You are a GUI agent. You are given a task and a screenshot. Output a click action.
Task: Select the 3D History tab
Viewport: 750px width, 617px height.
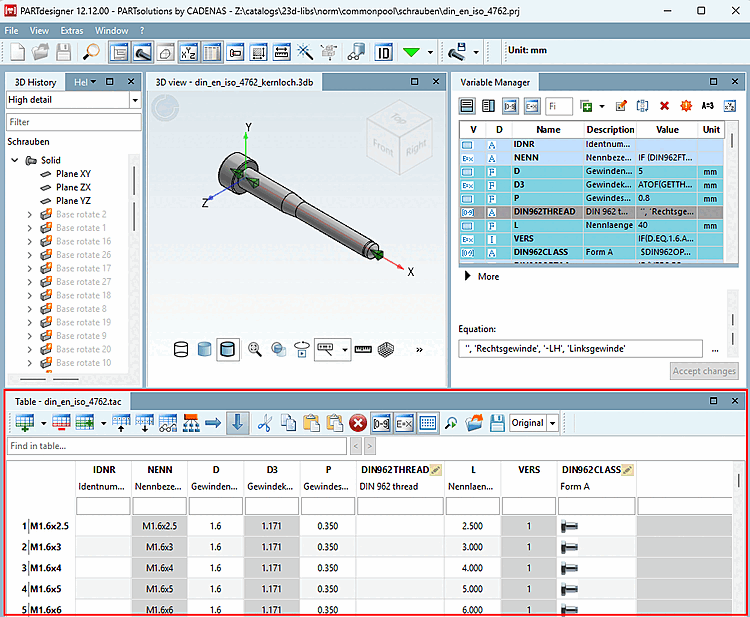point(35,82)
